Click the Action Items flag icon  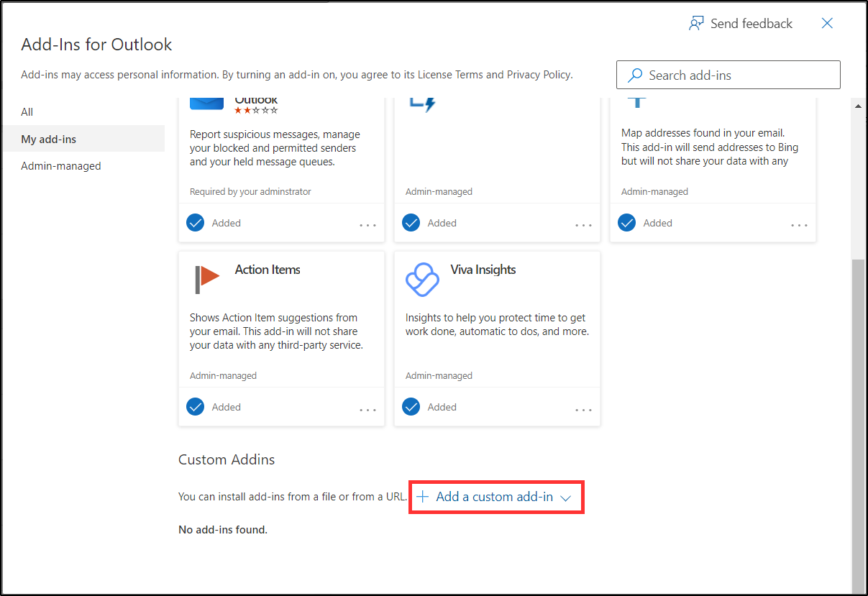(x=206, y=273)
